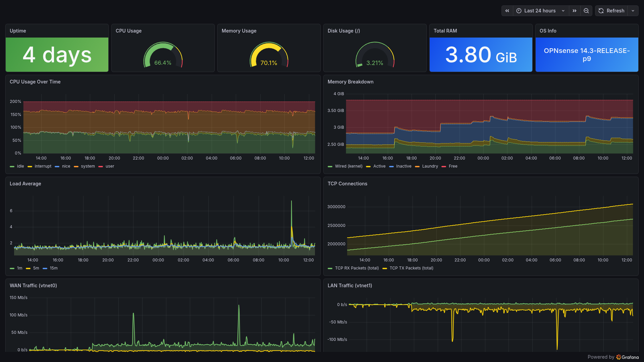
Task: Click the zoom out time range icon
Action: tap(586, 11)
